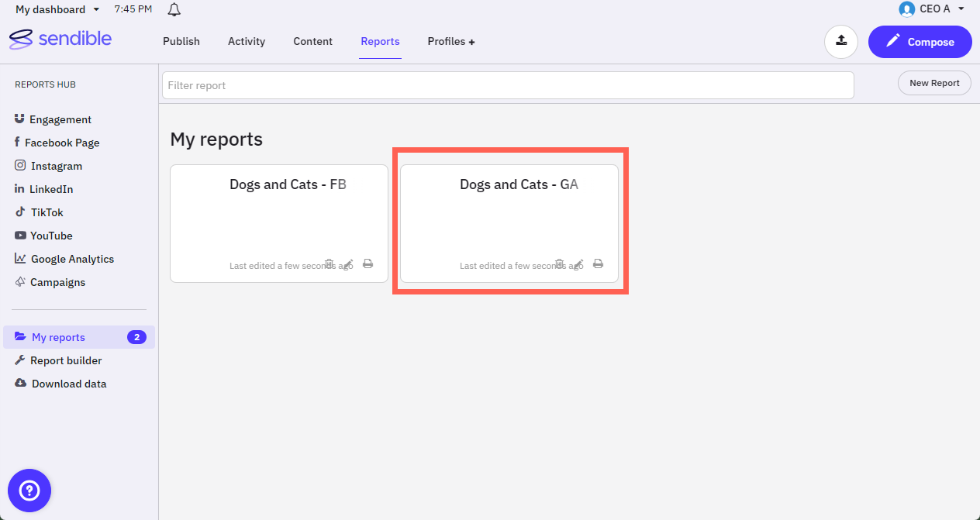Select Report builder in the sidebar
Screen dimensions: 980x520
[x=66, y=360]
